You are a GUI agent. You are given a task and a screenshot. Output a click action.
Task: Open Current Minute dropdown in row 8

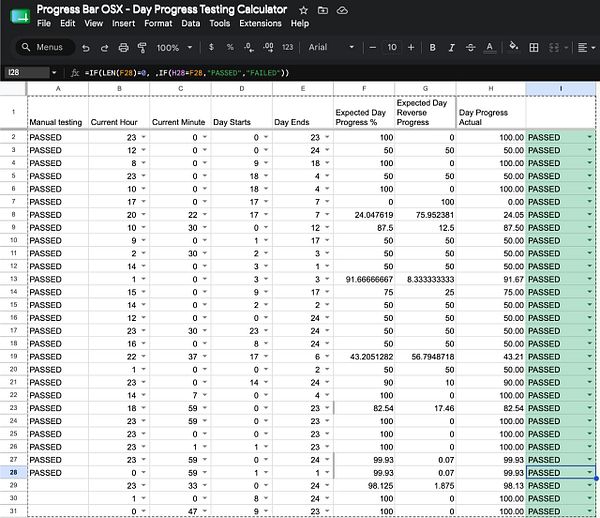click(x=205, y=214)
